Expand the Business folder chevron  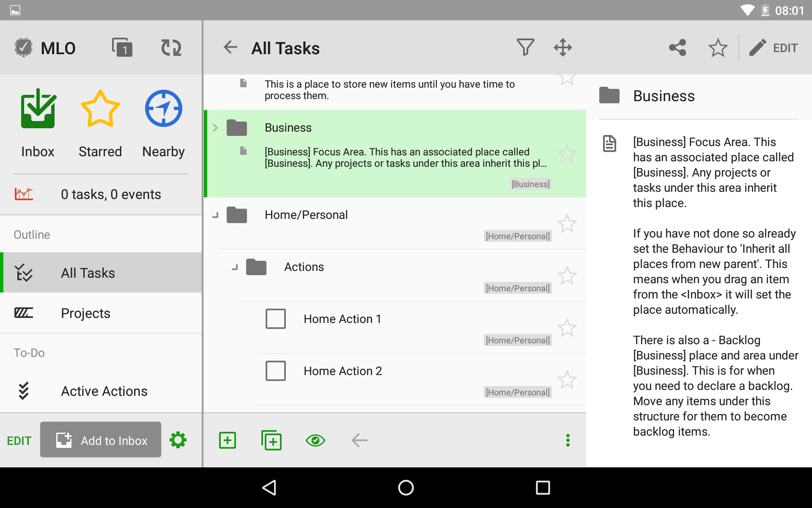pos(215,128)
